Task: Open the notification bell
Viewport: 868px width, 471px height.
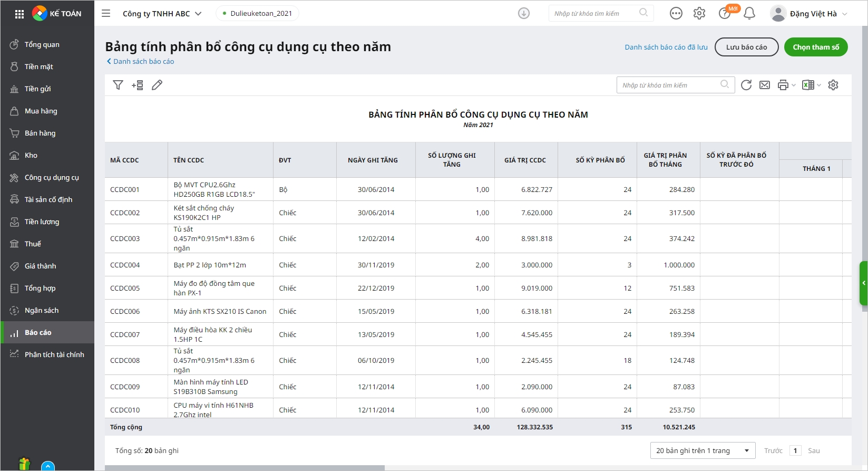Action: coord(749,14)
